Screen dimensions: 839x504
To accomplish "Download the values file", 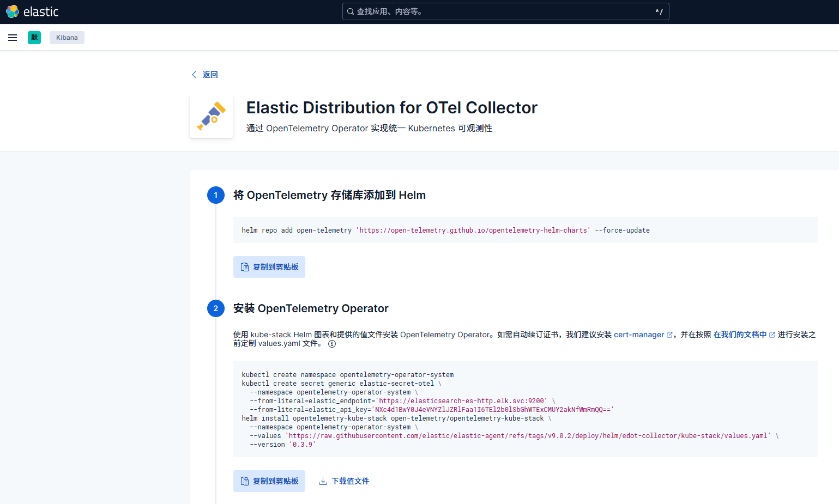I will (344, 481).
